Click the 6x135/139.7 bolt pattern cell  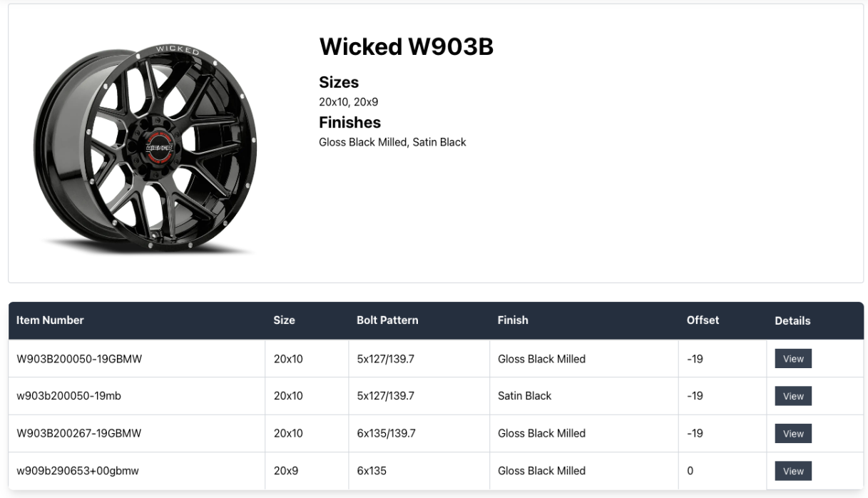pos(385,433)
